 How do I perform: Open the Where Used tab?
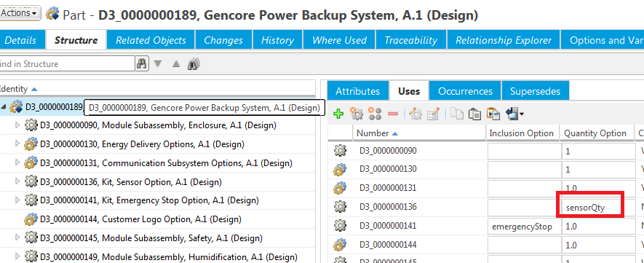(339, 40)
